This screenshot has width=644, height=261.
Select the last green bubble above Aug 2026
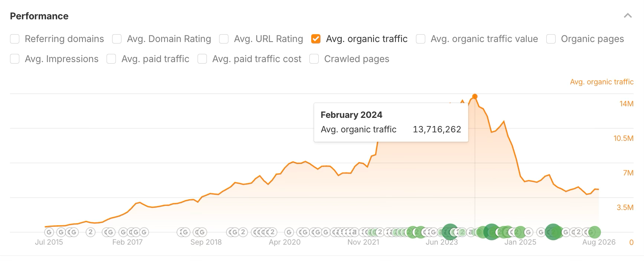click(x=594, y=232)
